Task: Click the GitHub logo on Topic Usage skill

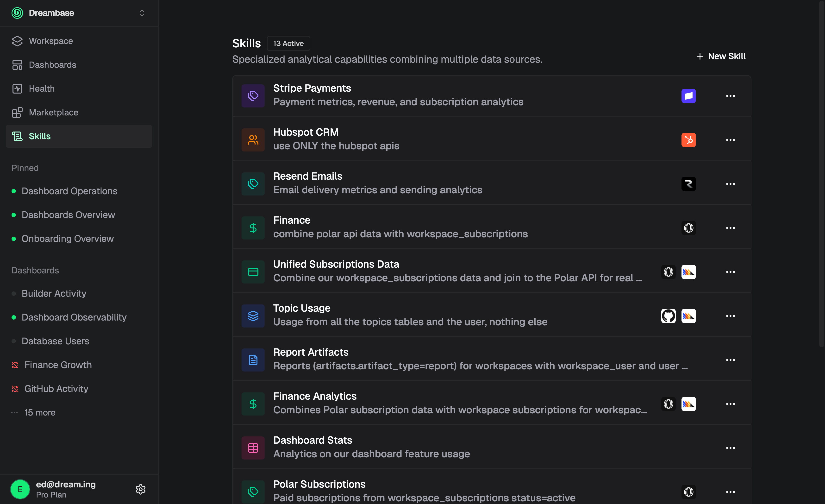Action: coord(668,316)
